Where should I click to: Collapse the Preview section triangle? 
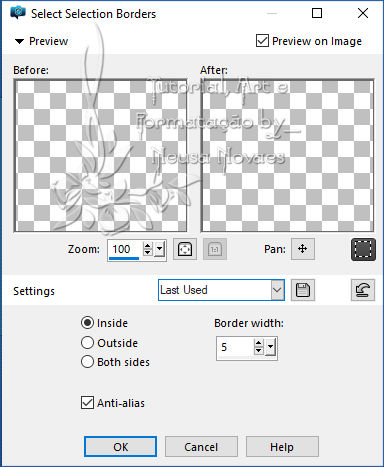coord(20,41)
